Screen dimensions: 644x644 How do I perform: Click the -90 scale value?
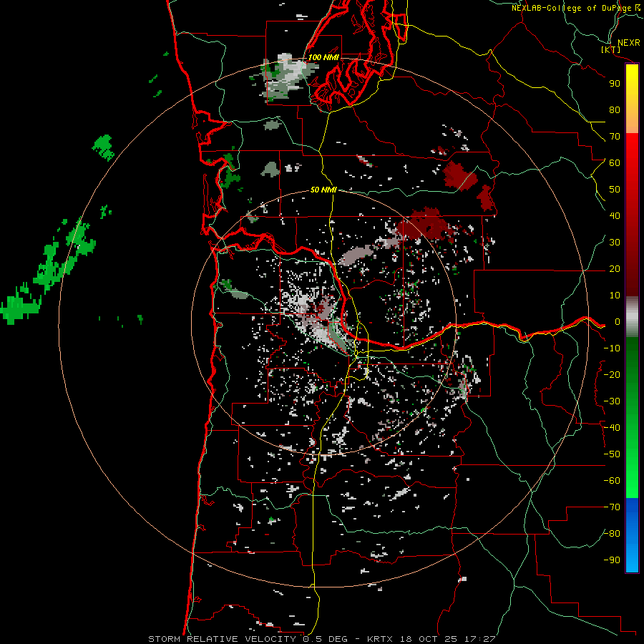click(612, 560)
